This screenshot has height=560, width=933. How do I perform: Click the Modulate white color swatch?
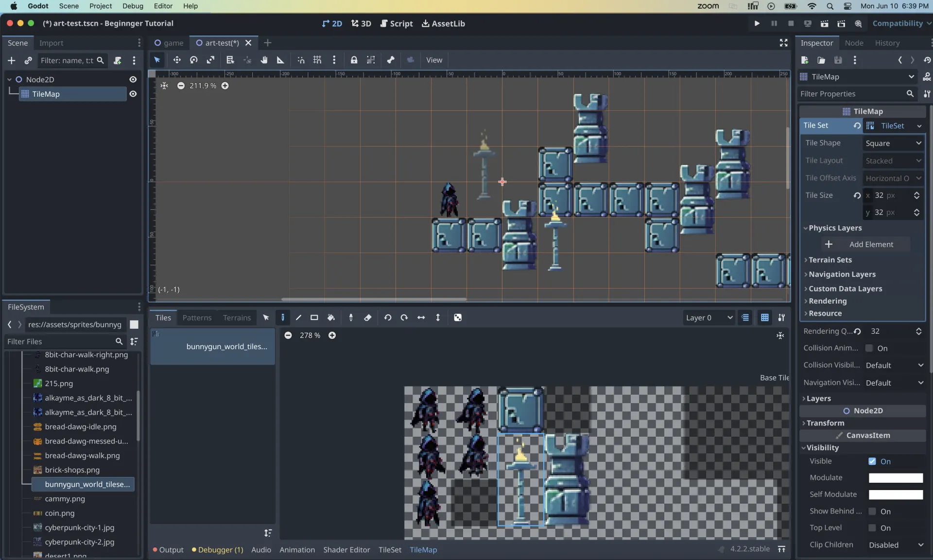coord(896,478)
